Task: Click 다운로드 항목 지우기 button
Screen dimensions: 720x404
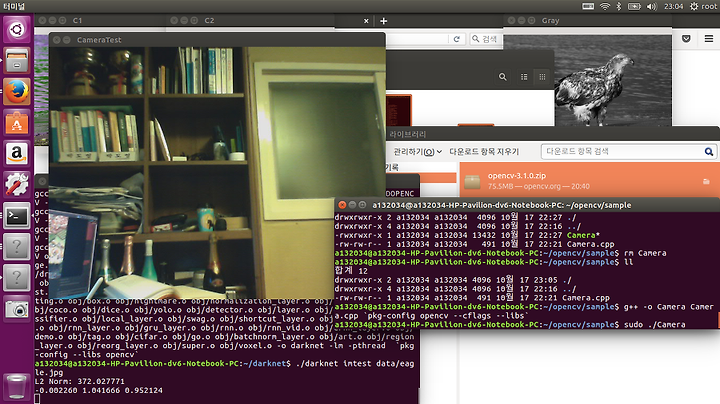Action: [484, 152]
